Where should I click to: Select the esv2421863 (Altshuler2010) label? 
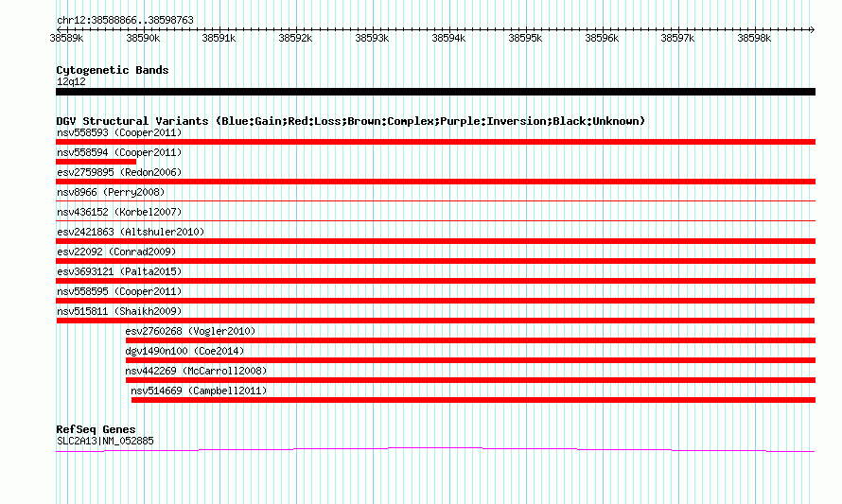[x=131, y=232]
